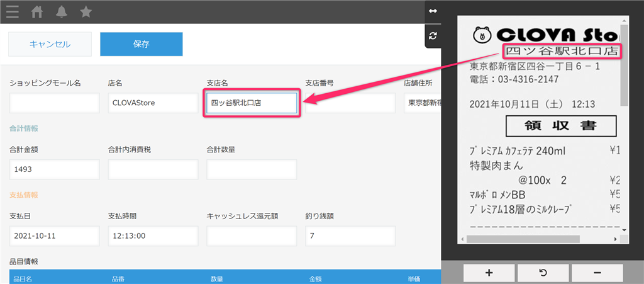Image resolution: width=644 pixels, height=284 pixels.
Task: Open the hamburger menu icon
Action: tap(13, 12)
